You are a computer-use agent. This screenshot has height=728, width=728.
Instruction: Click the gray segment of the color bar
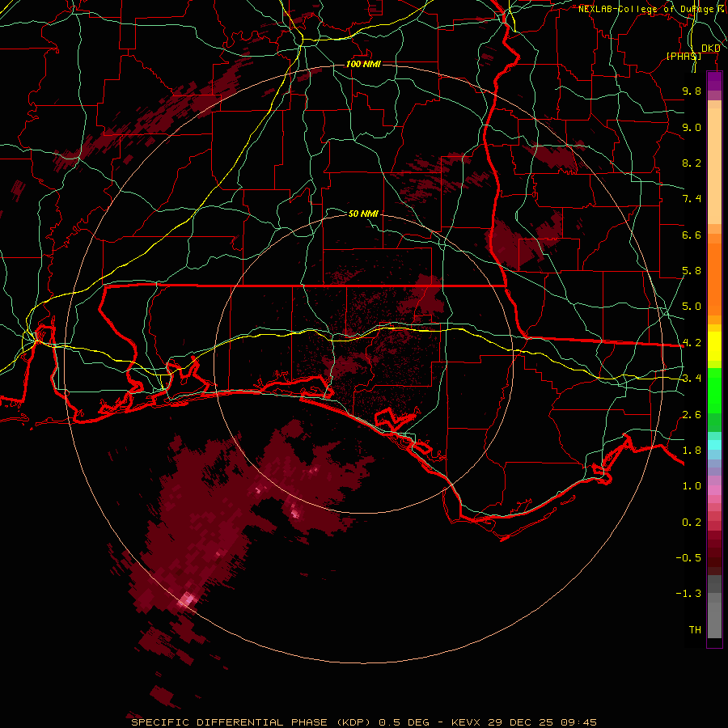point(714,607)
